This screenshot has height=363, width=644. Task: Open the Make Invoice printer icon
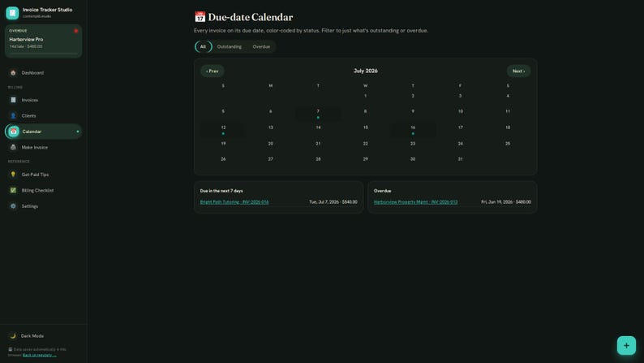coord(13,147)
